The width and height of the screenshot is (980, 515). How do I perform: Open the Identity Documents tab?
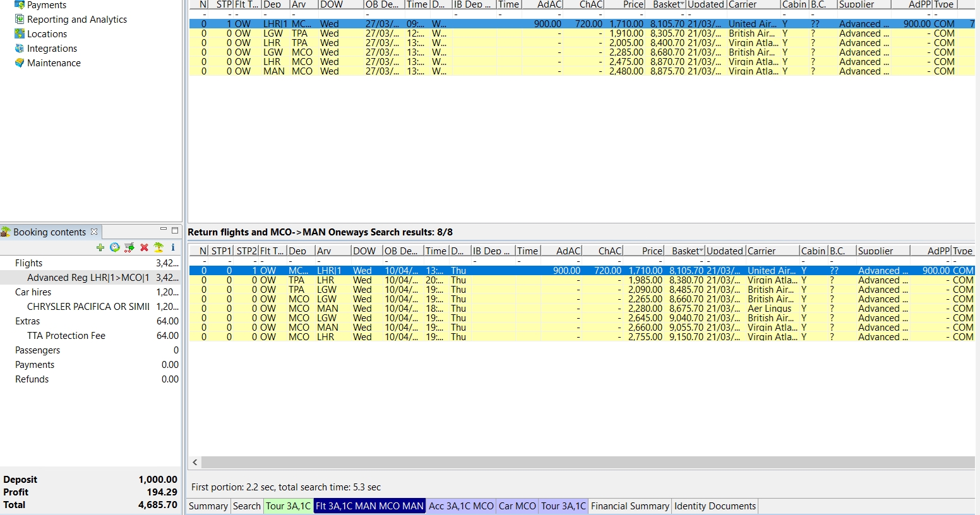click(x=715, y=506)
